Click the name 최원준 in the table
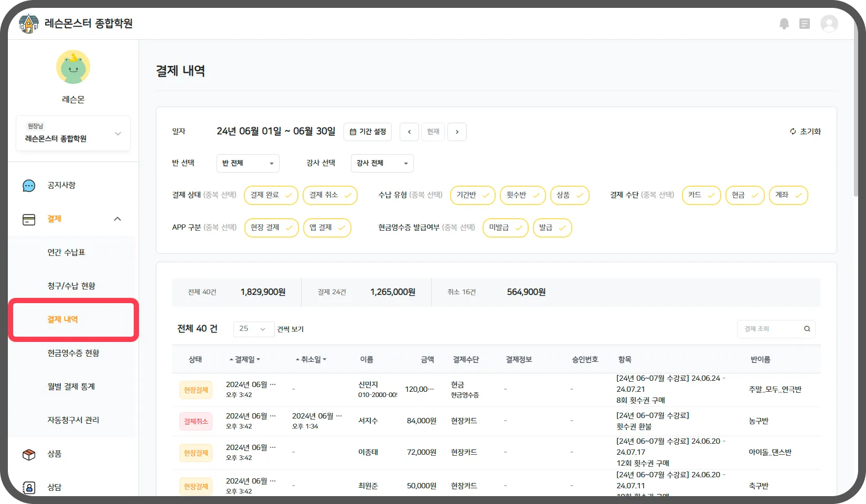This screenshot has height=504, width=866. coord(368,486)
